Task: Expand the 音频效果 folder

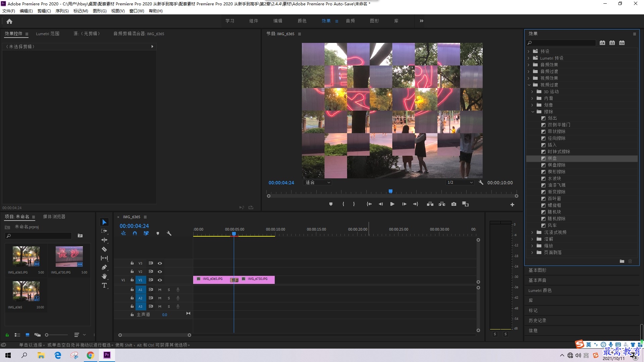Action: 529,65
